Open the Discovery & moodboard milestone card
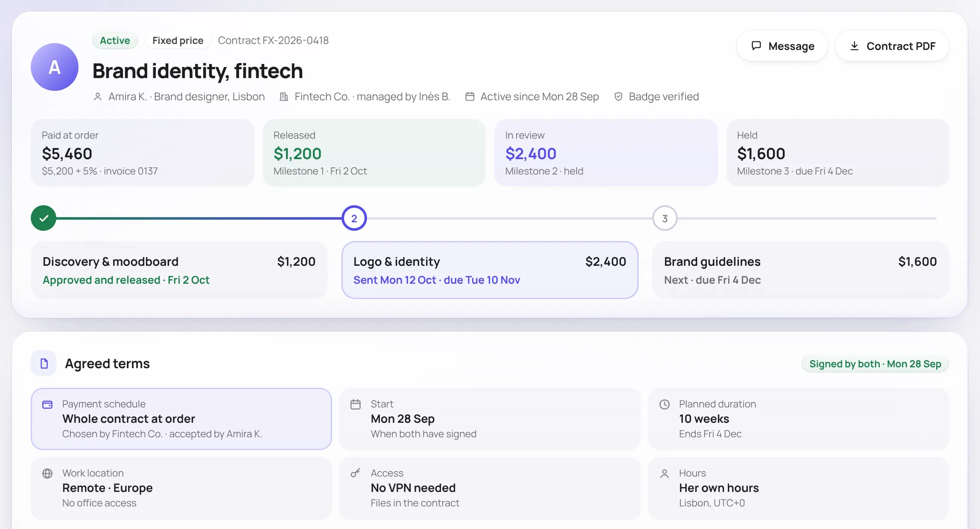This screenshot has height=529, width=980. pos(179,270)
